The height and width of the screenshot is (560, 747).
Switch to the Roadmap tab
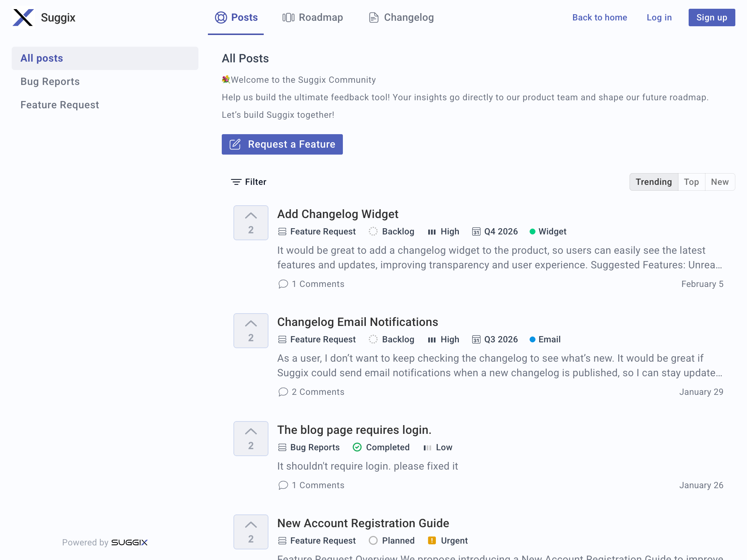click(x=313, y=17)
